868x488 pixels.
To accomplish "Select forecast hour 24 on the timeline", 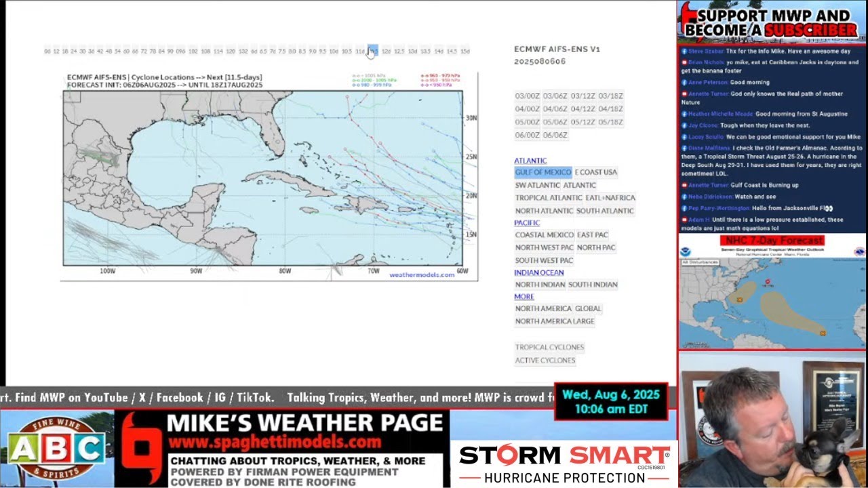I will [x=74, y=52].
